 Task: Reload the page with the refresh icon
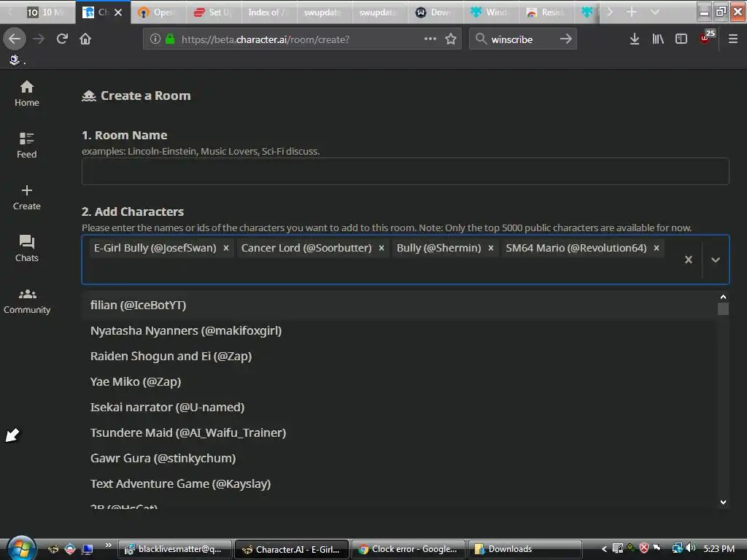[x=62, y=39]
